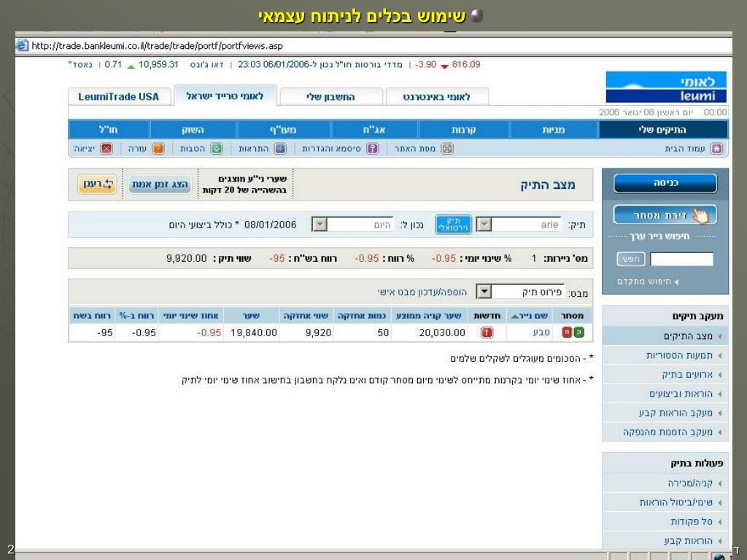The image size is (747, 560).
Task: Click the purple password and settings icon
Action: tap(372, 149)
